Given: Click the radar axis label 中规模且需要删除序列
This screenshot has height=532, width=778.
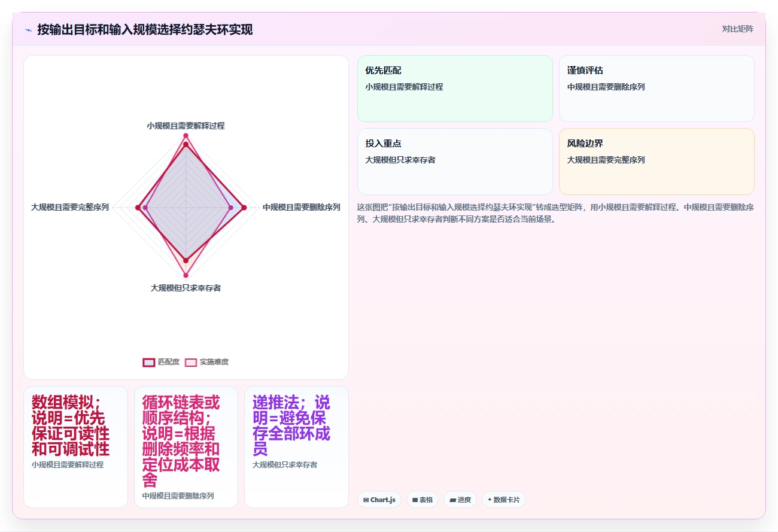Looking at the screenshot, I should [x=302, y=207].
